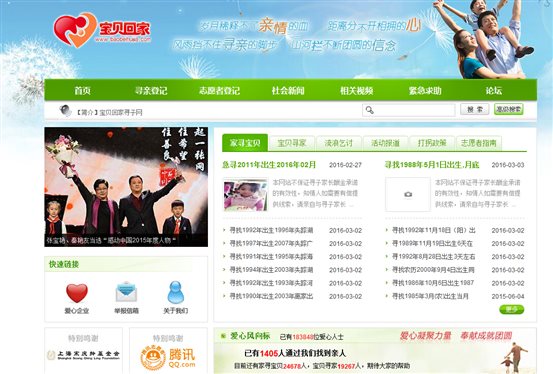Open the child photo thumbnail

(x=245, y=194)
